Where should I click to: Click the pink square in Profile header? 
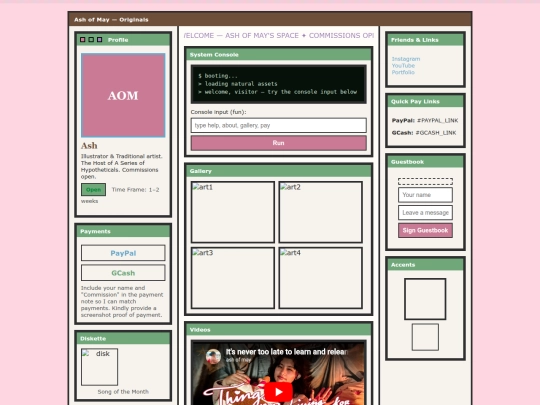[x=83, y=40]
